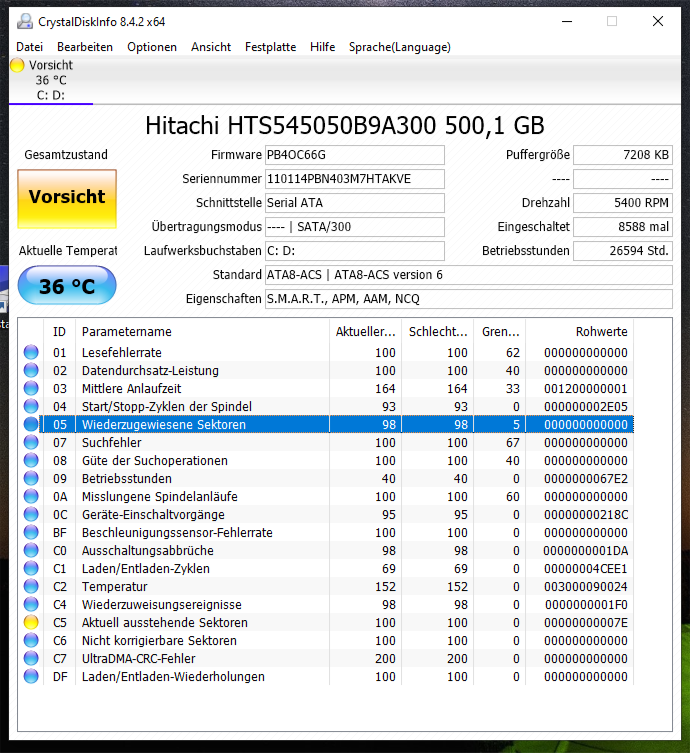Click the Betriebsstunden field 26594 Std.
This screenshot has width=690, height=753.
623,251
